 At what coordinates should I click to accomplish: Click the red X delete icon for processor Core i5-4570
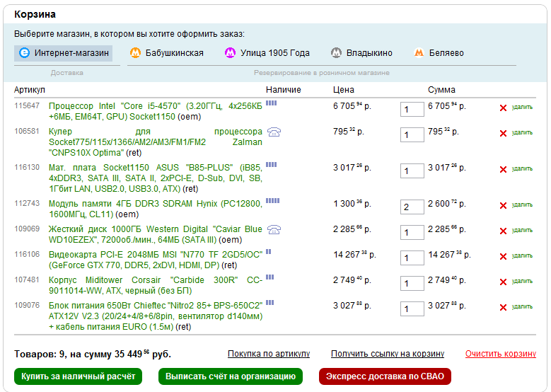point(503,108)
